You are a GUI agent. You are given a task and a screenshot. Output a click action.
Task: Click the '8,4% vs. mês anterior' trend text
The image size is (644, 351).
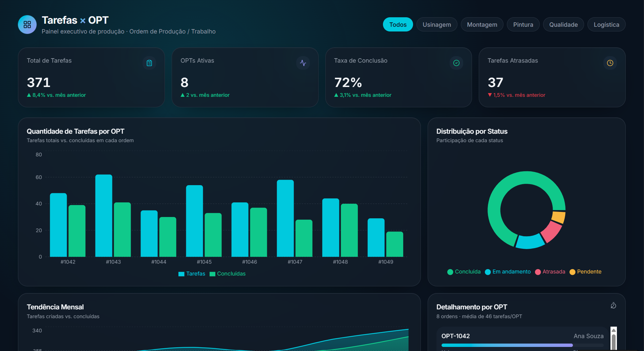57,95
